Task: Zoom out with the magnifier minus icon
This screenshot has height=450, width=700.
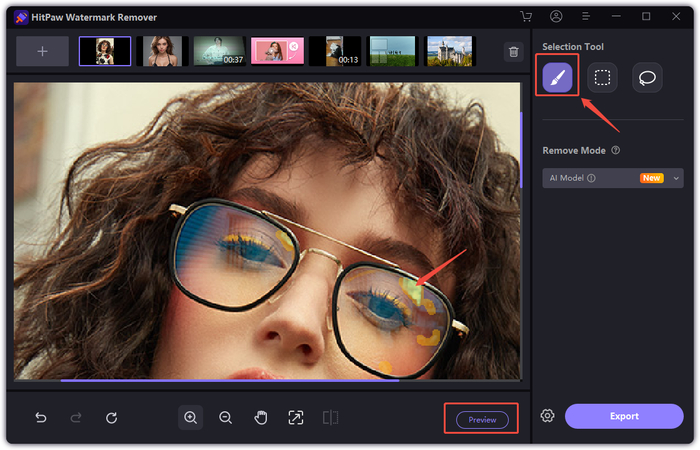Action: [226, 418]
